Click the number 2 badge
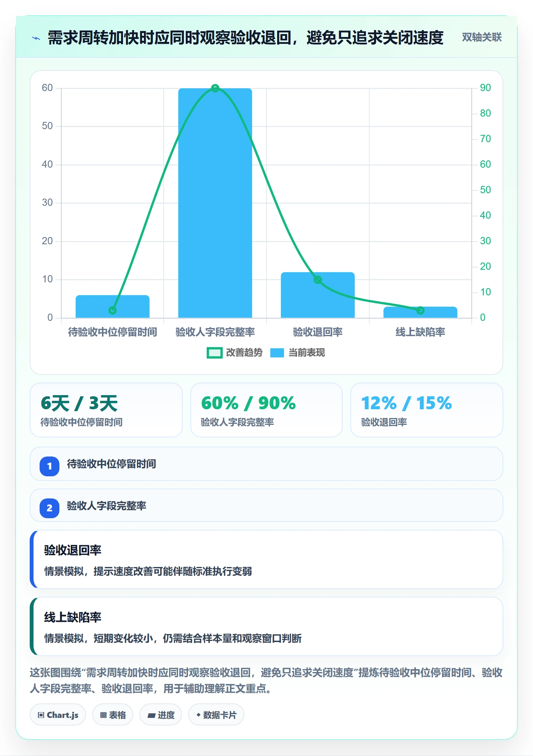 coord(49,508)
